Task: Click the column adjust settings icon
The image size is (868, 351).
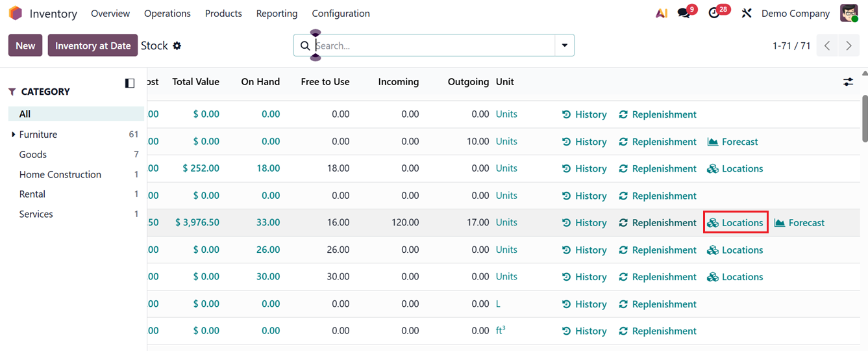Action: coord(849,82)
